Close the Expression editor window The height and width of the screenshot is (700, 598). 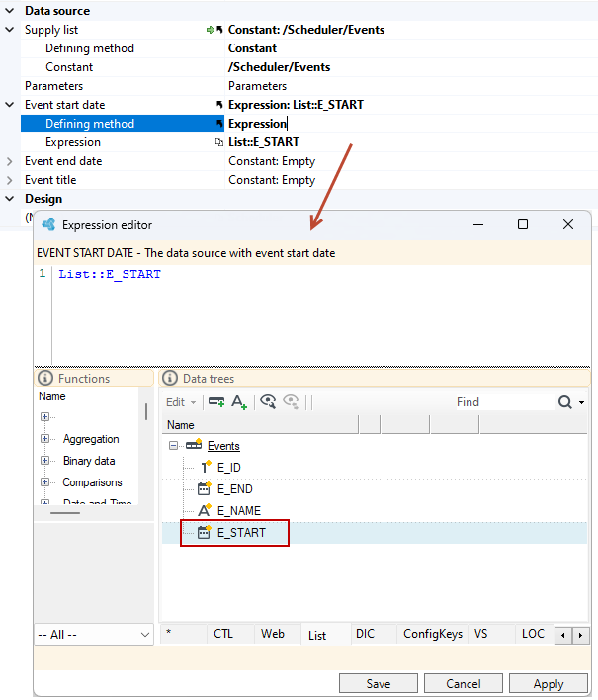[x=568, y=224]
